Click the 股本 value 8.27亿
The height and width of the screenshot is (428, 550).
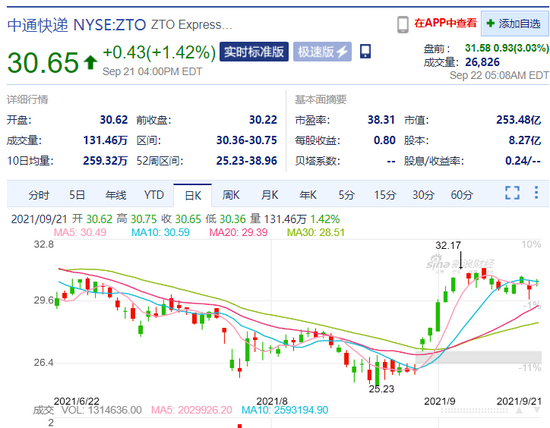525,140
